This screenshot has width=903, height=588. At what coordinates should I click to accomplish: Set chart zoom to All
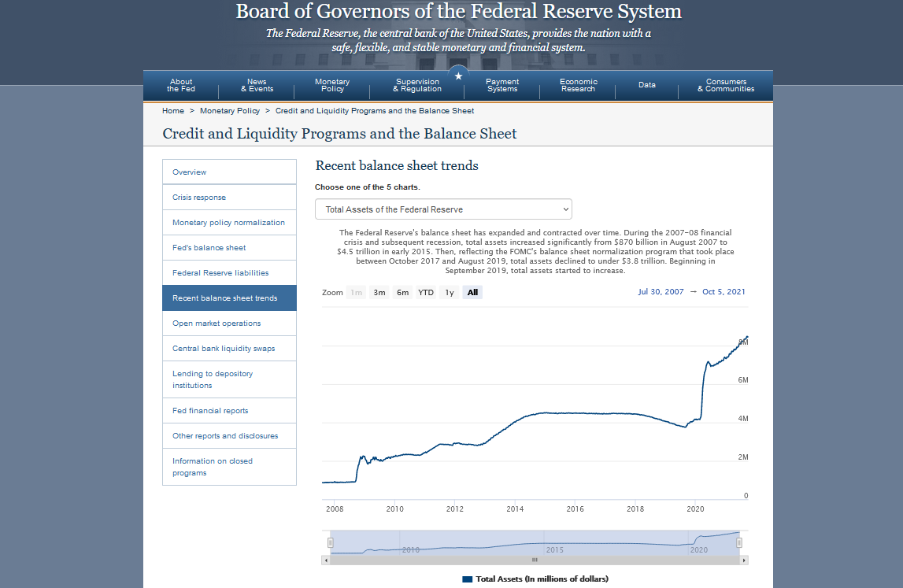(472, 293)
